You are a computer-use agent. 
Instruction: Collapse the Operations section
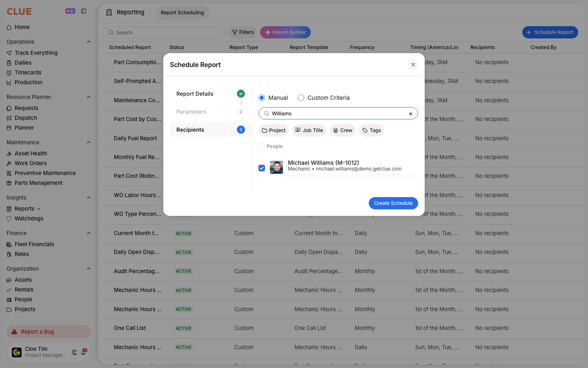[x=89, y=42]
